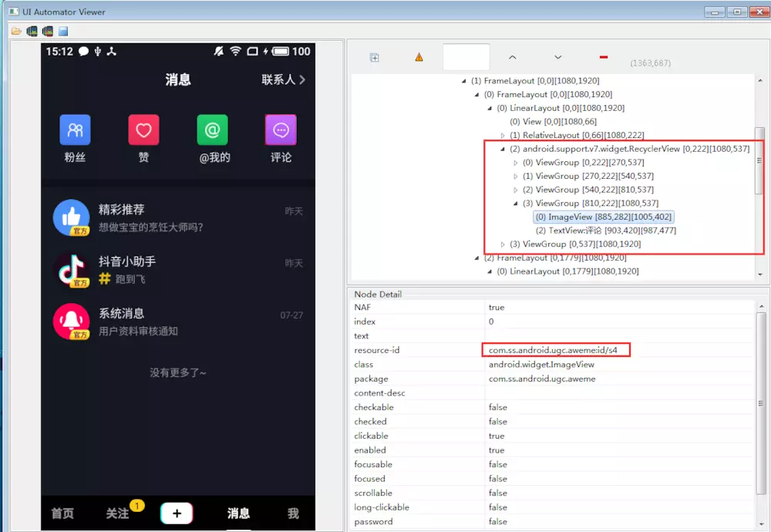771x532 pixels.
Task: Tap the 评论 comments icon
Action: 281,130
